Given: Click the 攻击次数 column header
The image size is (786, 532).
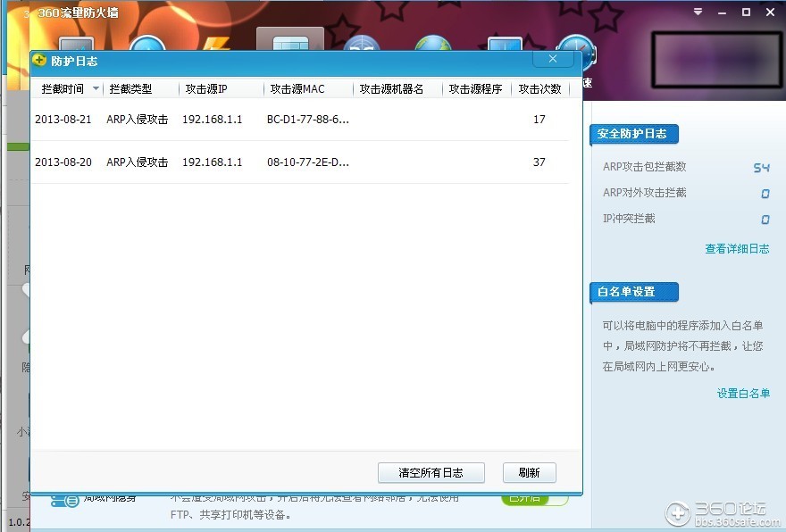Looking at the screenshot, I should coord(539,89).
